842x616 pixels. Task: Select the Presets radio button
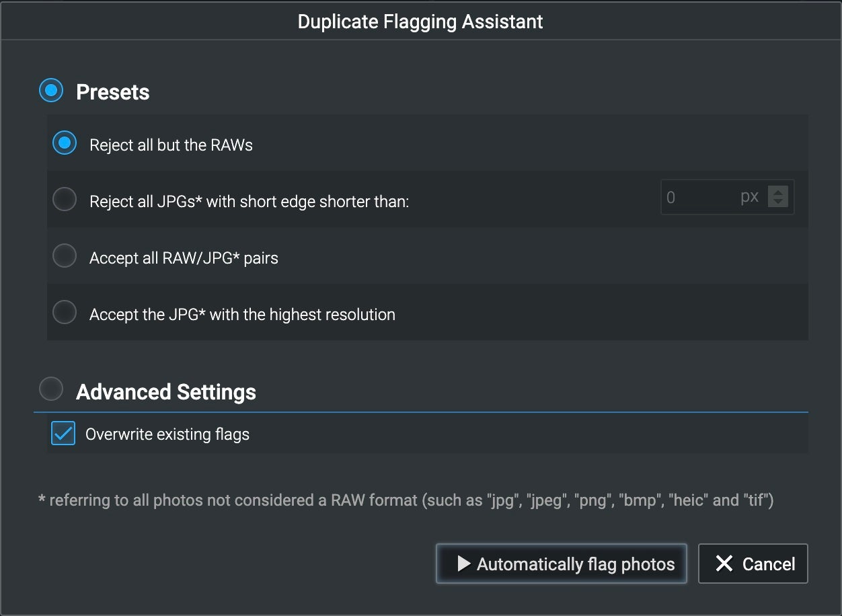coord(51,91)
